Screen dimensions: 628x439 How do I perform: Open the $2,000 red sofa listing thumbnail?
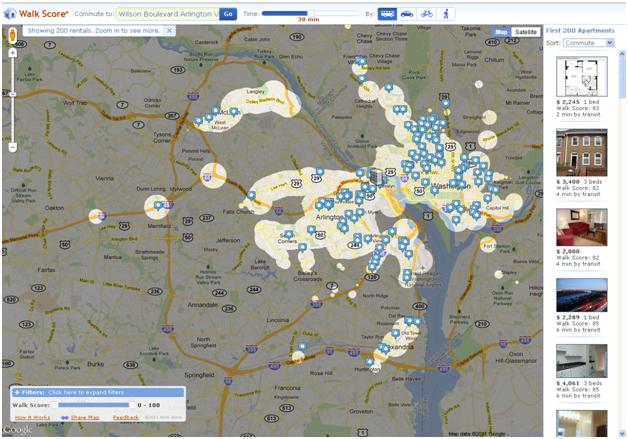pyautogui.click(x=582, y=227)
